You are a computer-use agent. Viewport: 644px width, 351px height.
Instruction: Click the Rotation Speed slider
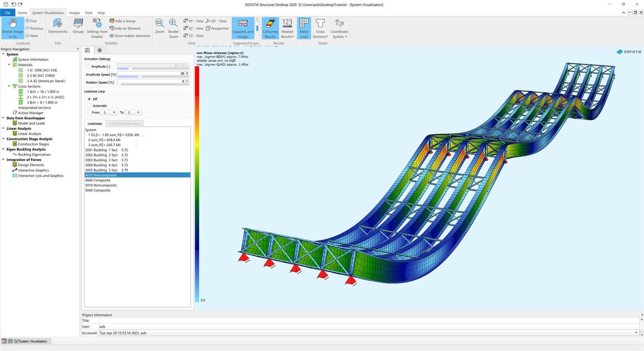pyautogui.click(x=153, y=84)
